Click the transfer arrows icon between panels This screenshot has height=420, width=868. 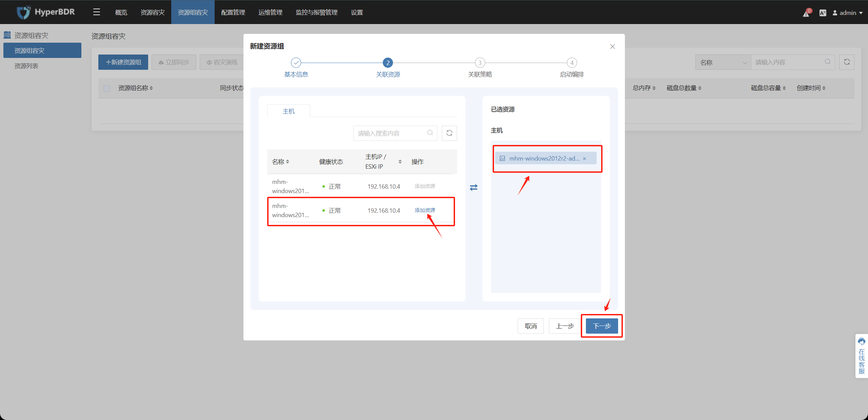pyautogui.click(x=474, y=187)
